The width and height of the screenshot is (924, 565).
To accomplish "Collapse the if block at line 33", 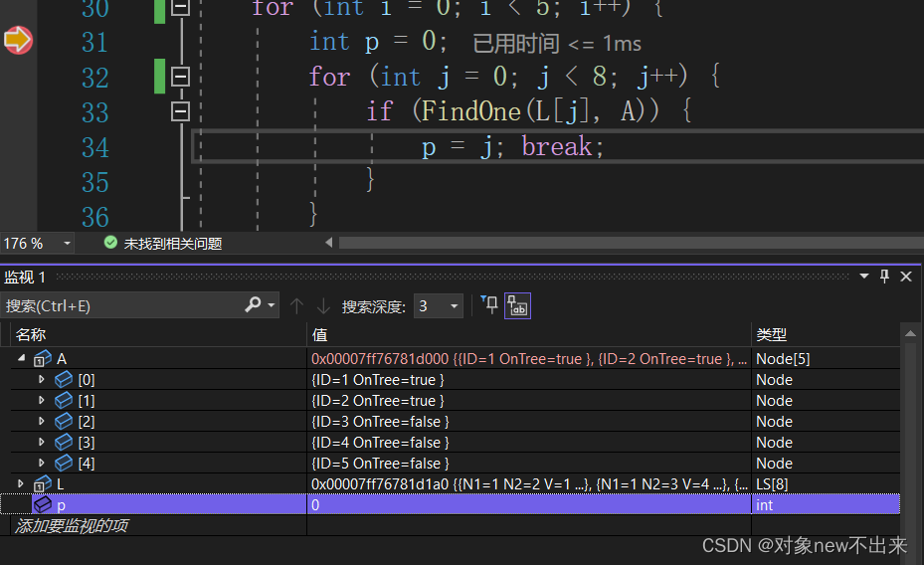I will click(x=180, y=111).
